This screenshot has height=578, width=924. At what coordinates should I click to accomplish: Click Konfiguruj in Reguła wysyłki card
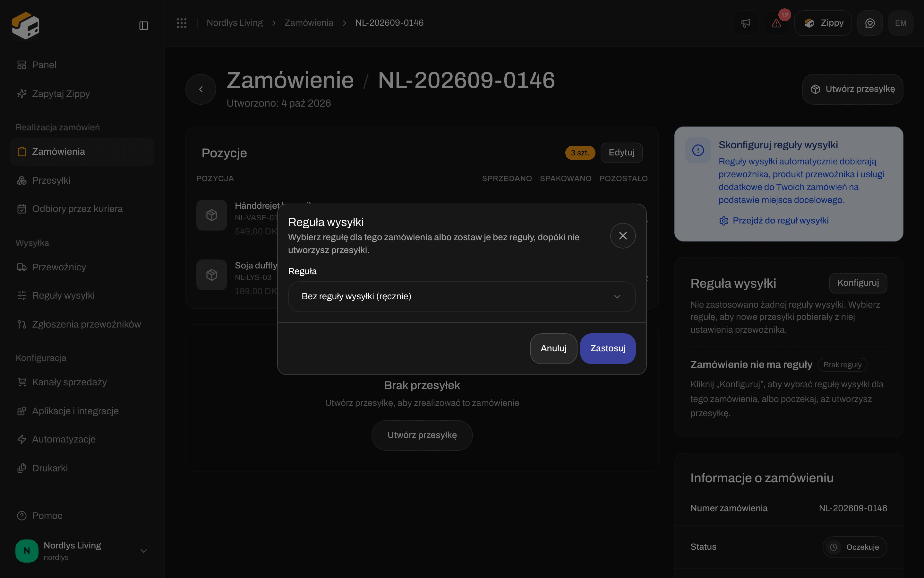[x=858, y=283]
